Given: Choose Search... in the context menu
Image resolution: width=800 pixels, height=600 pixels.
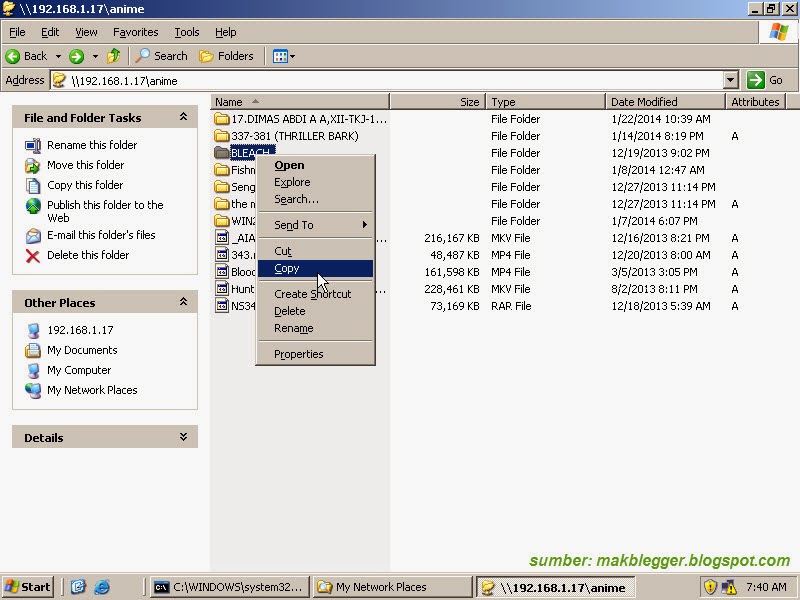Looking at the screenshot, I should [x=315, y=199].
